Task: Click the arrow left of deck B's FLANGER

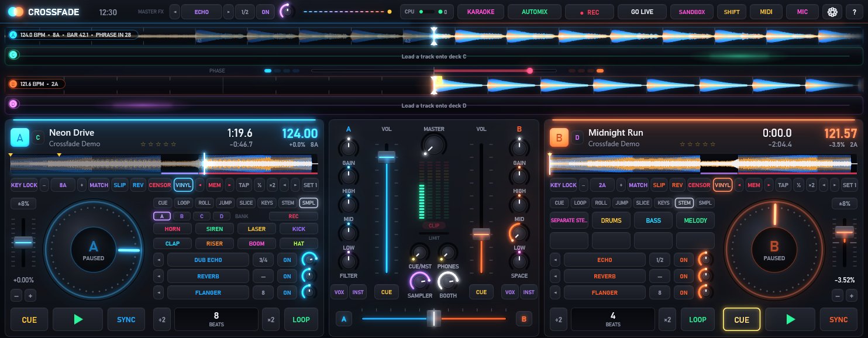Action: (555, 292)
